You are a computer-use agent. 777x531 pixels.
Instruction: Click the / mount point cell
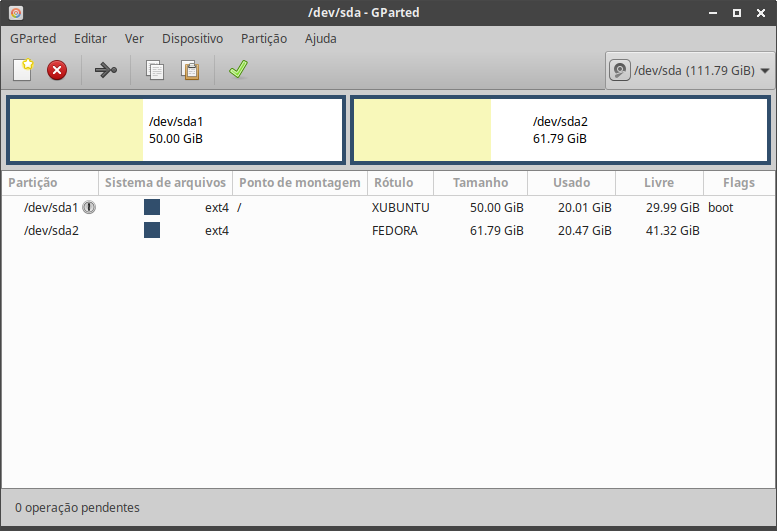239,208
